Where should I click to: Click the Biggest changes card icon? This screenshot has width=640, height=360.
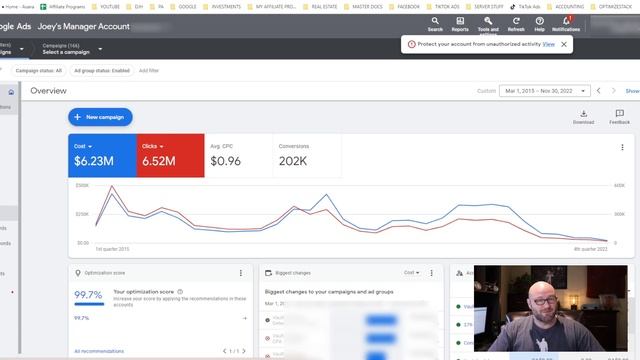268,273
